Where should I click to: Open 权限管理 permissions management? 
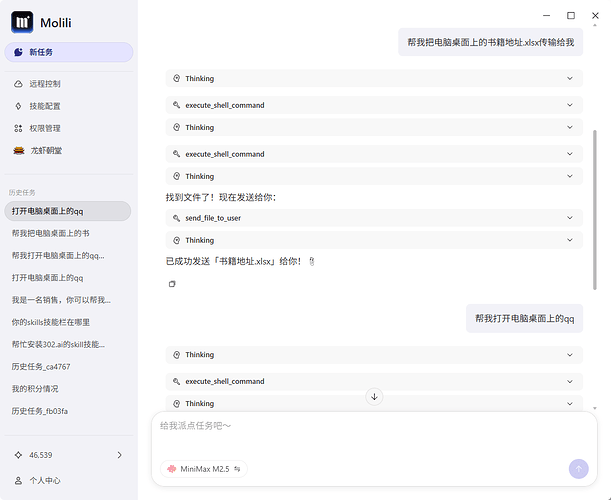(x=44, y=128)
